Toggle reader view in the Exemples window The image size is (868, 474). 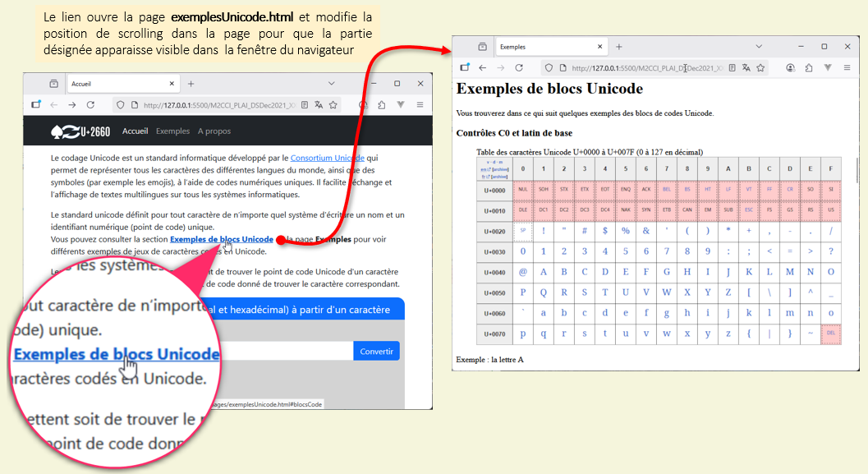point(730,68)
